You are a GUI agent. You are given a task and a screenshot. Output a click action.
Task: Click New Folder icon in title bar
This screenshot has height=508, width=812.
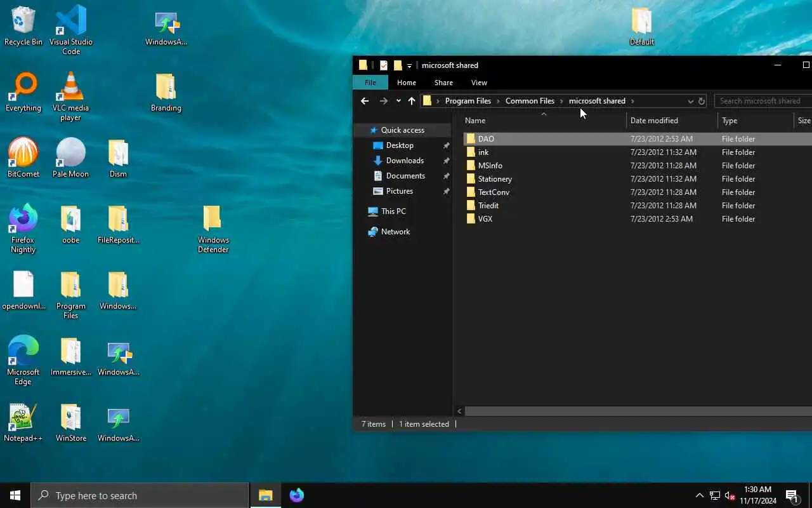[398, 65]
